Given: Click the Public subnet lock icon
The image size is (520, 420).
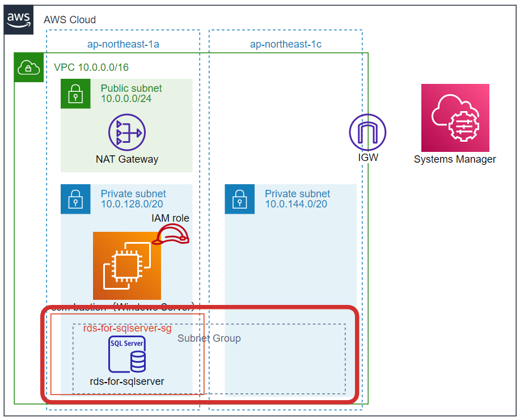Looking at the screenshot, I should (x=75, y=94).
